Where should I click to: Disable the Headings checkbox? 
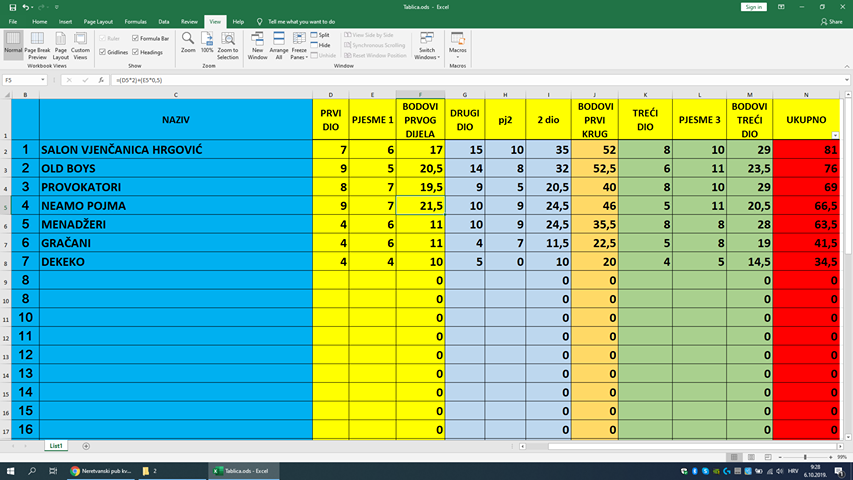136,52
